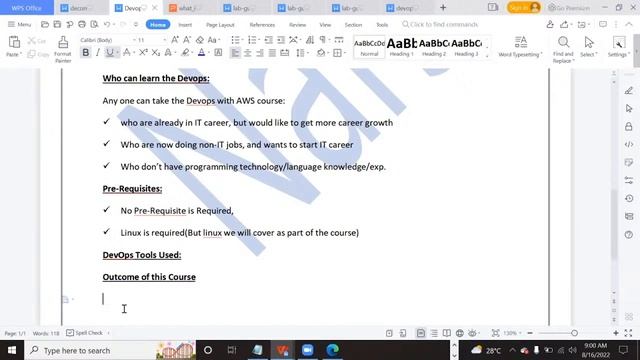Switch to the Page Layout ribbon tab
Screen dimensions: 640x360
(x=220, y=25)
